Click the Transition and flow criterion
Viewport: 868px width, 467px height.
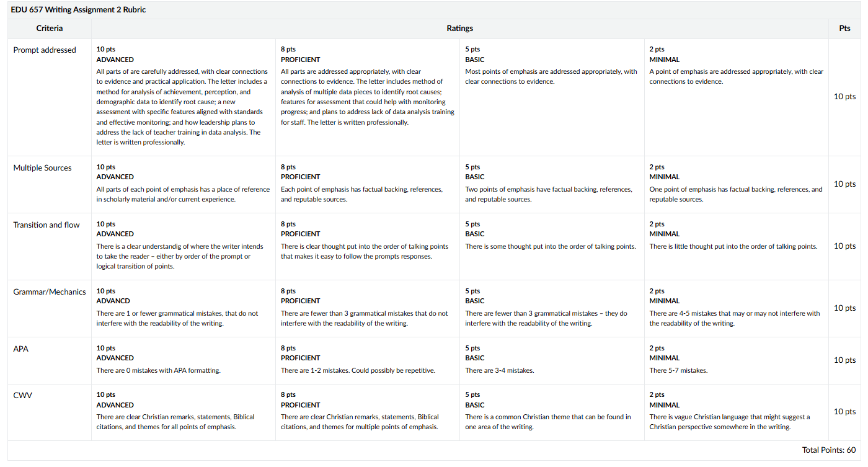click(46, 225)
